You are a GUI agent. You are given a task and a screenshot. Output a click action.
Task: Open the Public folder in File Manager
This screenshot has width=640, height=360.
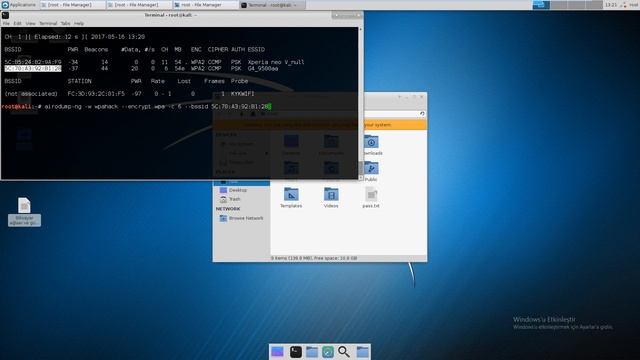tap(371, 171)
